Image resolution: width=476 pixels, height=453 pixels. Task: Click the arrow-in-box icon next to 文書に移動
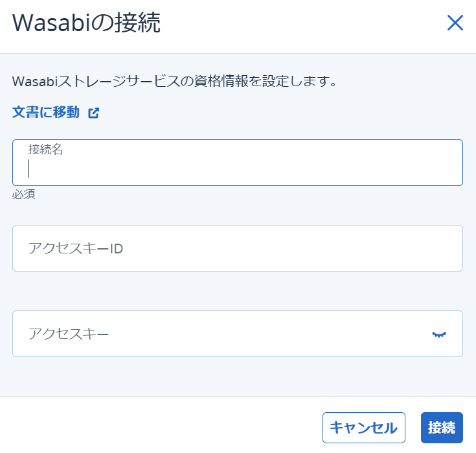point(93,113)
